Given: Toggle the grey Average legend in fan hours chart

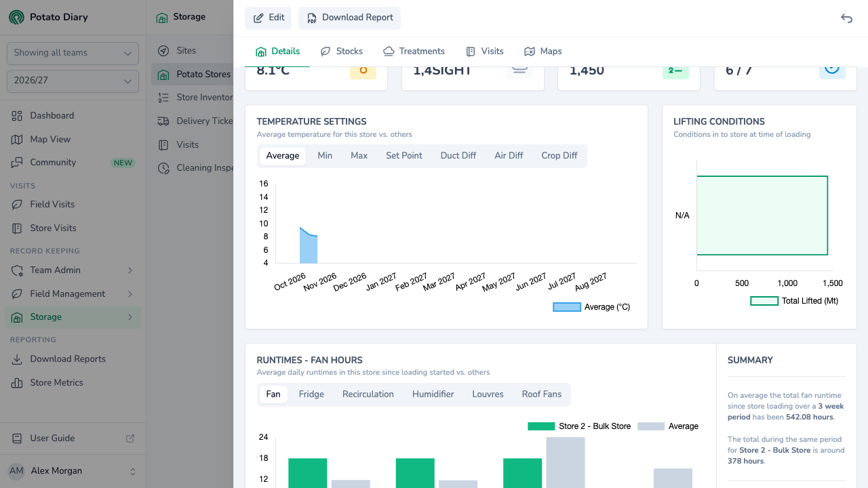Looking at the screenshot, I should 668,426.
